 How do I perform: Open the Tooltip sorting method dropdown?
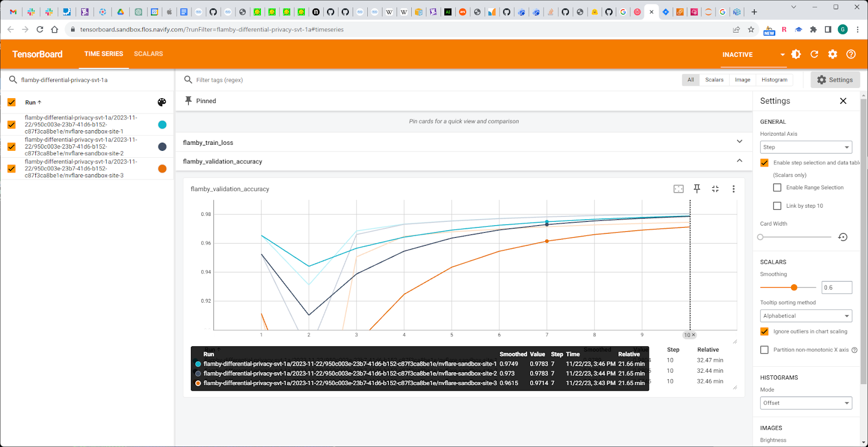click(x=806, y=316)
